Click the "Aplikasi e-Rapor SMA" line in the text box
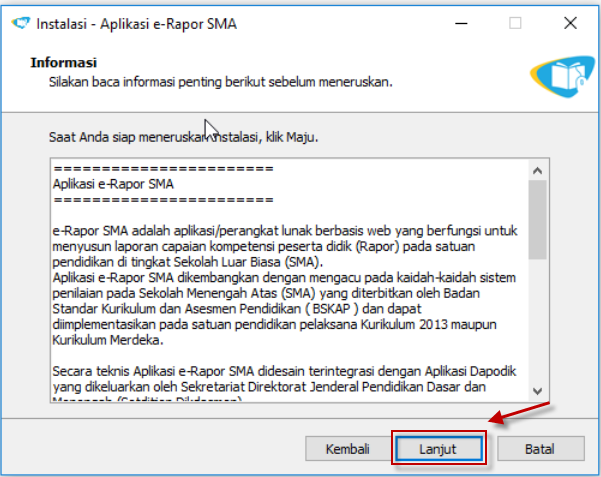Image resolution: width=601 pixels, height=477 pixels. (113, 184)
